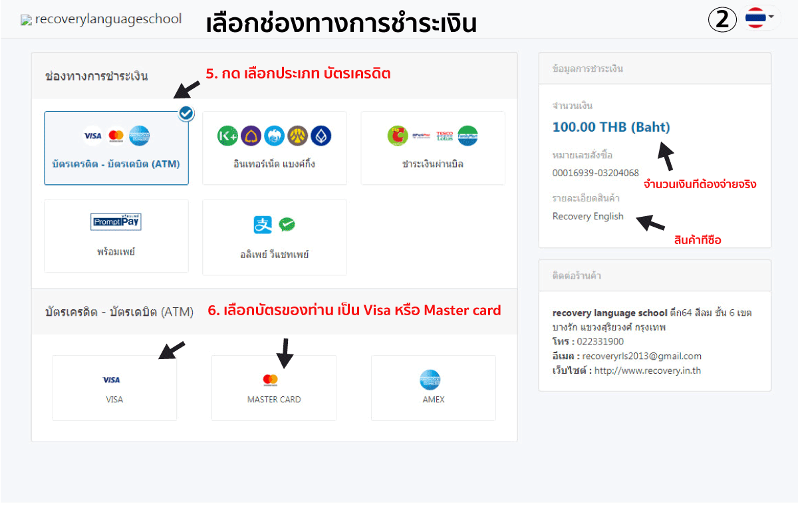This screenshot has width=798, height=532.
Task: Click the Mastercard logo in the credit/debit payment tile
Action: click(x=116, y=136)
